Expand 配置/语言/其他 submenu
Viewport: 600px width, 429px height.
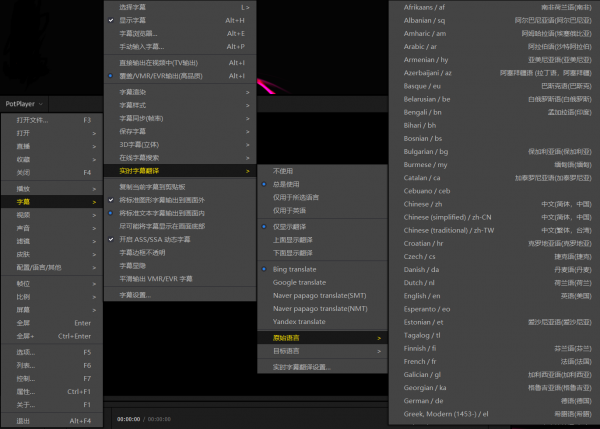pos(52,268)
